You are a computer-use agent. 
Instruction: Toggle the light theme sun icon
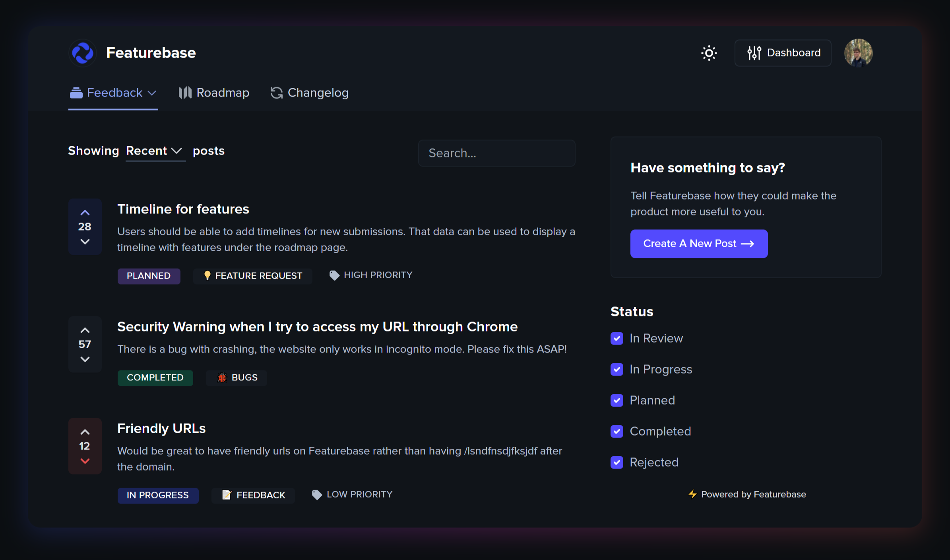[709, 53]
